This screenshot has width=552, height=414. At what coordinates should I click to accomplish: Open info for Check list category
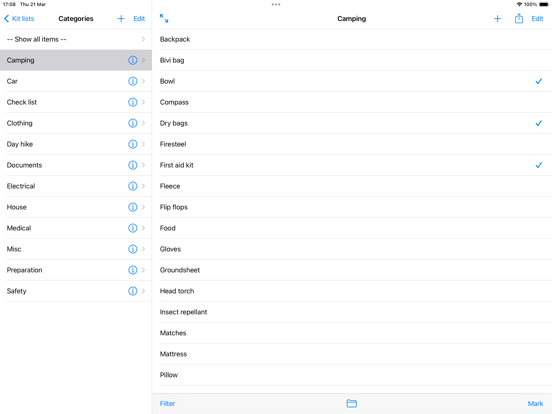[x=132, y=102]
